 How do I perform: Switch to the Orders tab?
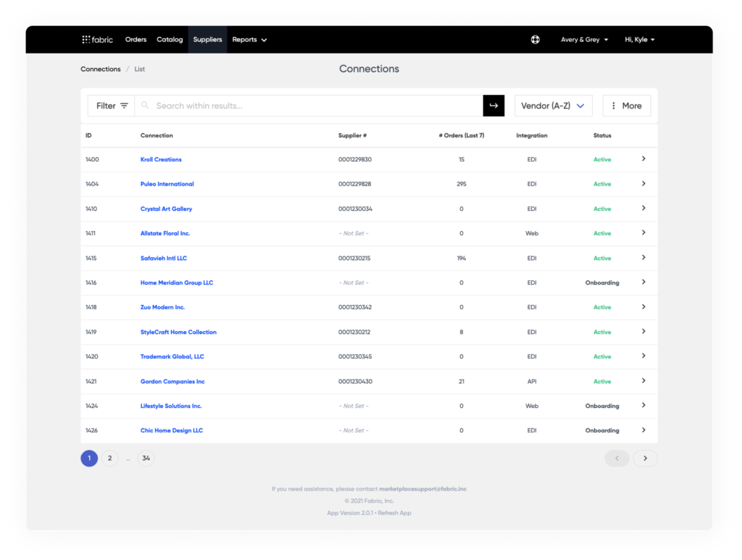(x=136, y=40)
